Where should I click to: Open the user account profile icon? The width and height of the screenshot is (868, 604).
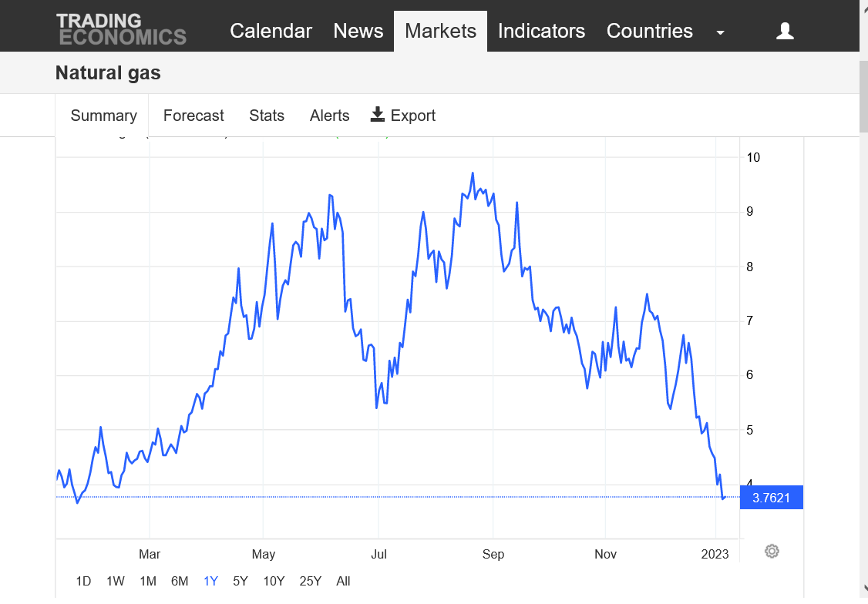pyautogui.click(x=785, y=31)
